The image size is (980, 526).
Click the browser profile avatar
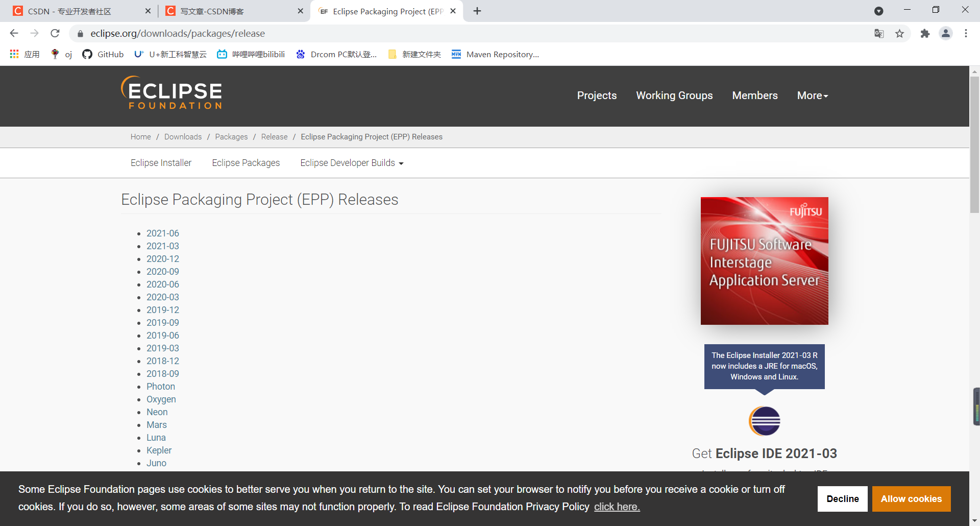945,33
